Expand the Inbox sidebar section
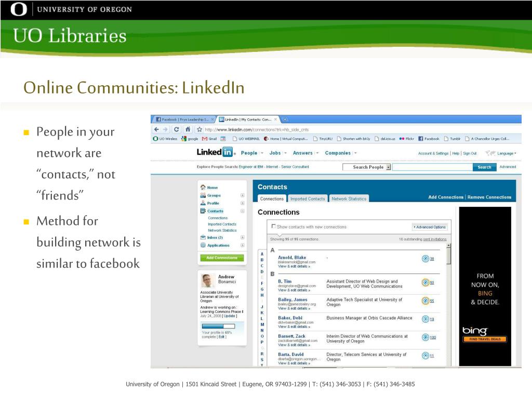The height and width of the screenshot is (399, 532). (243, 237)
